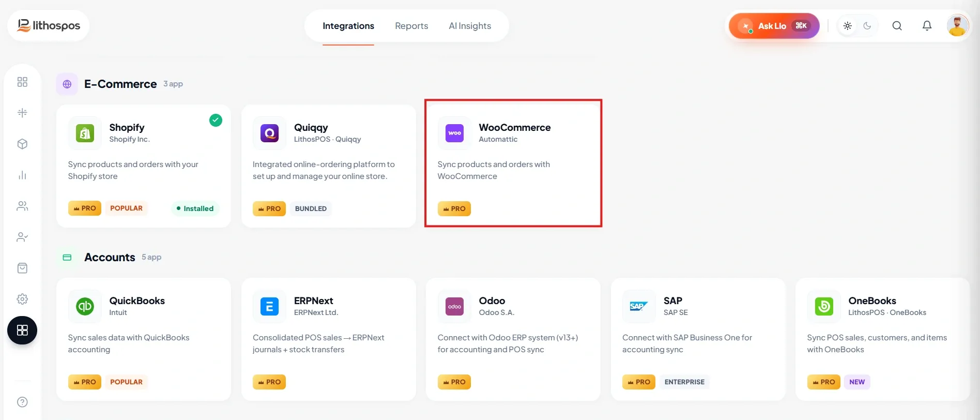Click the ENTERPRISE badge on SAP card
980x420 pixels.
(x=684, y=382)
